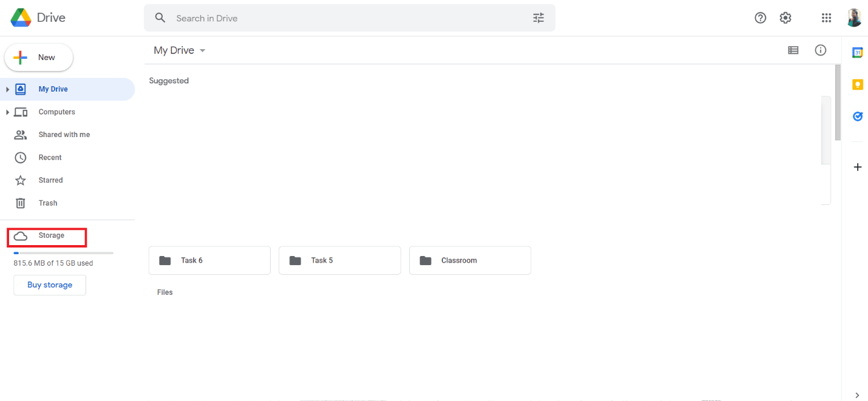Open the My Drive title dropdown
Viewport: 868px width, 401px height.
pyautogui.click(x=180, y=50)
